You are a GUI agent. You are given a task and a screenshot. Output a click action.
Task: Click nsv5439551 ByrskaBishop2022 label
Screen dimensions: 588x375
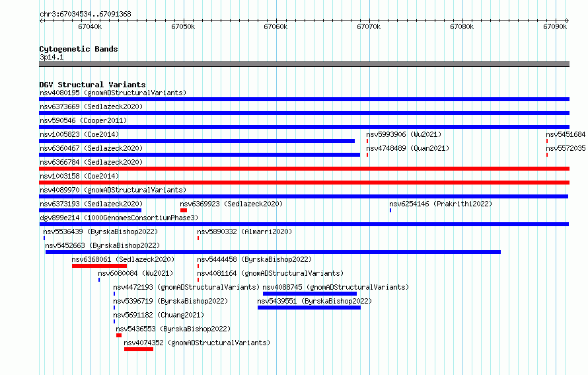point(314,301)
